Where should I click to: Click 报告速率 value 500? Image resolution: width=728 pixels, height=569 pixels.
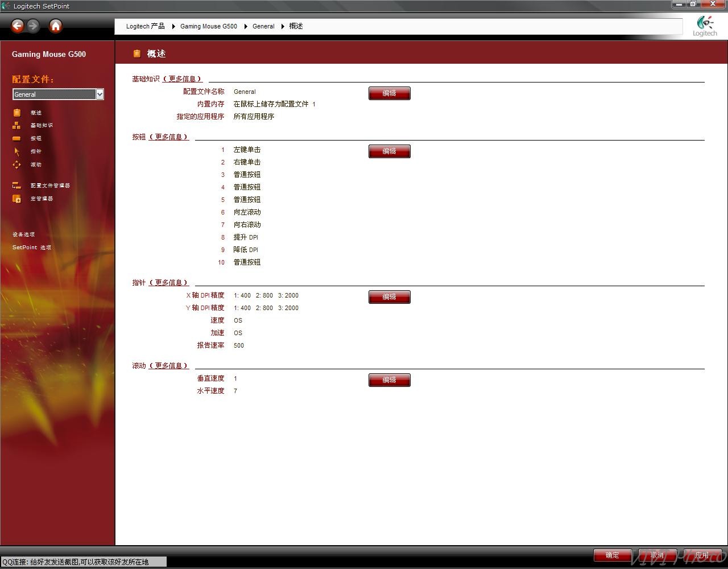[x=239, y=345]
